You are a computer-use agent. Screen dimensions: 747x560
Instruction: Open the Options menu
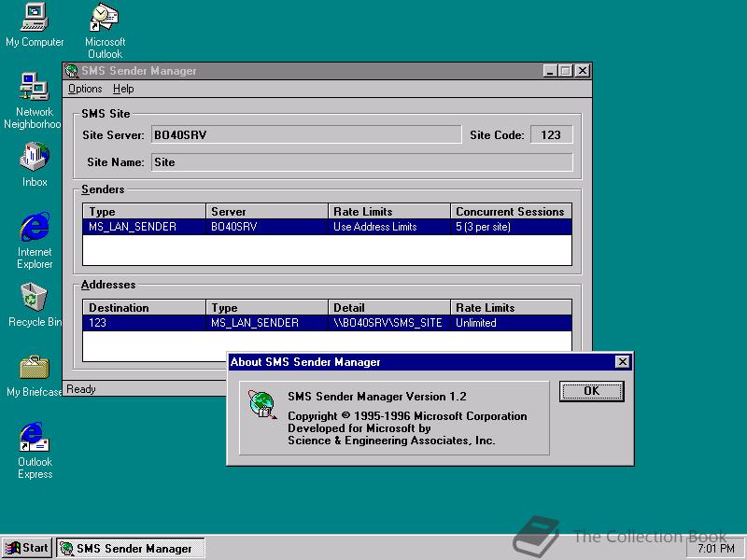click(85, 89)
